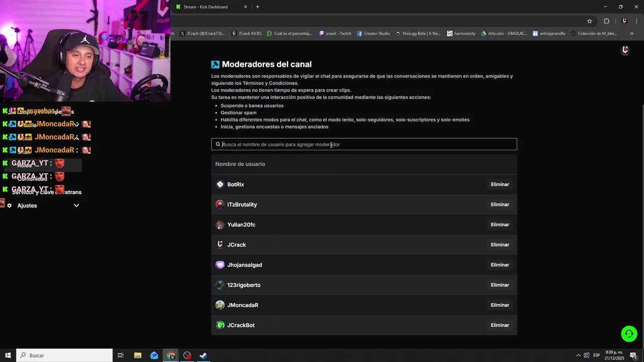Click the taskbar clock and date
Screen dimensions: 644x362
[x=614, y=355]
